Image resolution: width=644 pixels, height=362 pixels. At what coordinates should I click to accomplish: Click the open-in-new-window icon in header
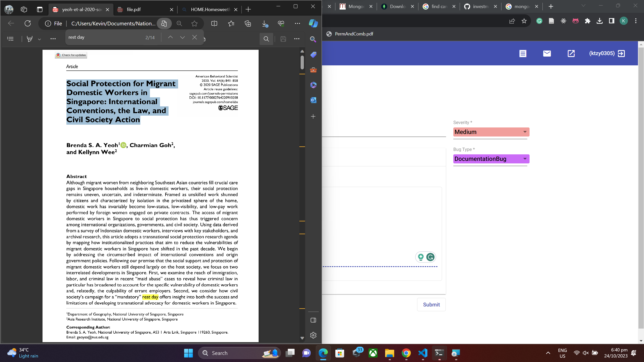pos(571,53)
